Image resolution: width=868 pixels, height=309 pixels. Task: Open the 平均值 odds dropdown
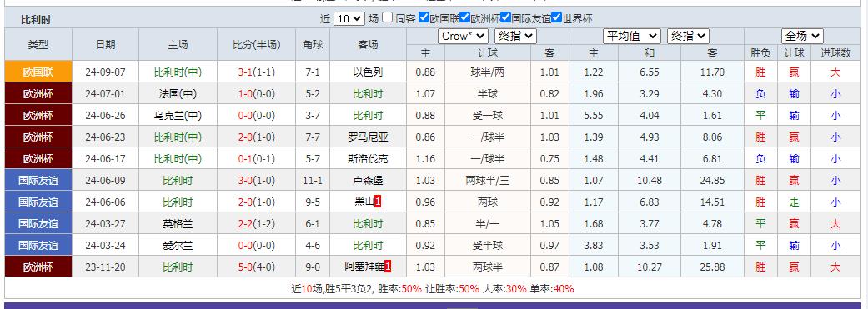632,37
